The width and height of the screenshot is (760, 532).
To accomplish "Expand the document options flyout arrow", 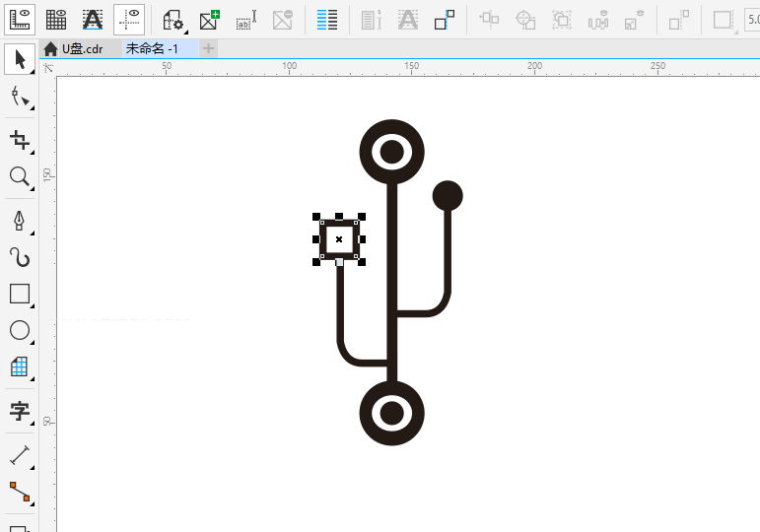I will point(186,33).
